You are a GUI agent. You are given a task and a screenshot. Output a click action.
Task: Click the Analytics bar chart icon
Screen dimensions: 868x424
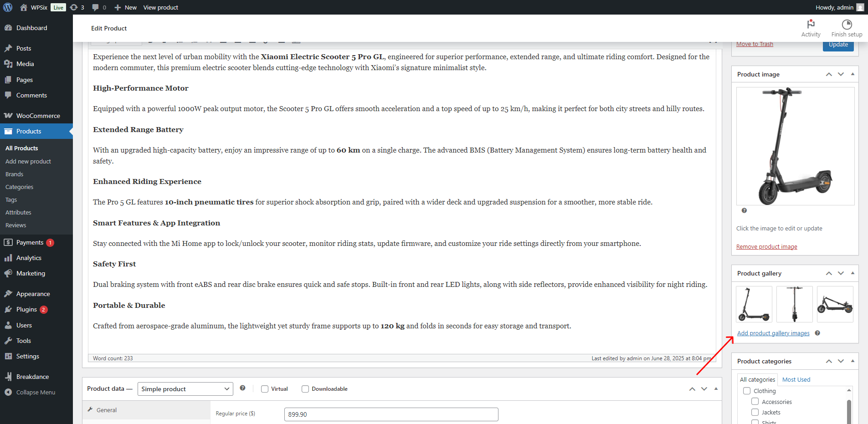tap(8, 258)
